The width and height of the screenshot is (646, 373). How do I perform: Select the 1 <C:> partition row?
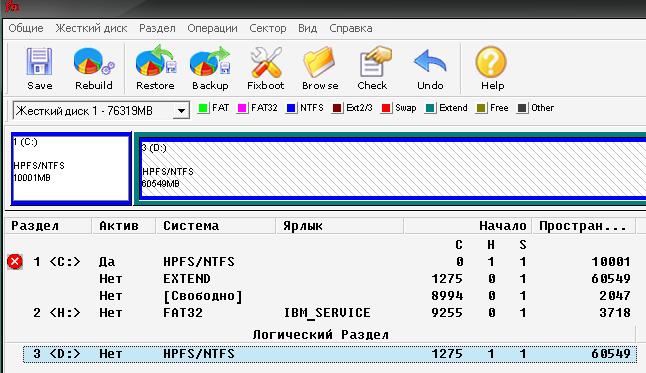coord(321,262)
